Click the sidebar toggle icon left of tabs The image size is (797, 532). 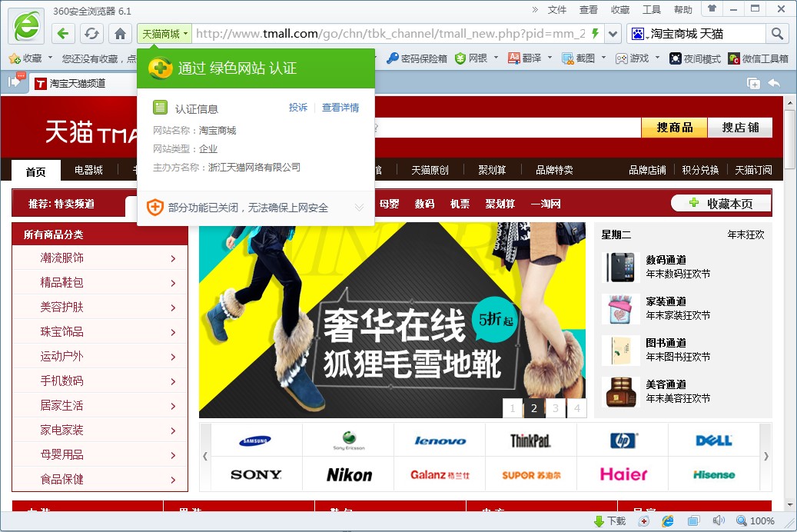16,81
